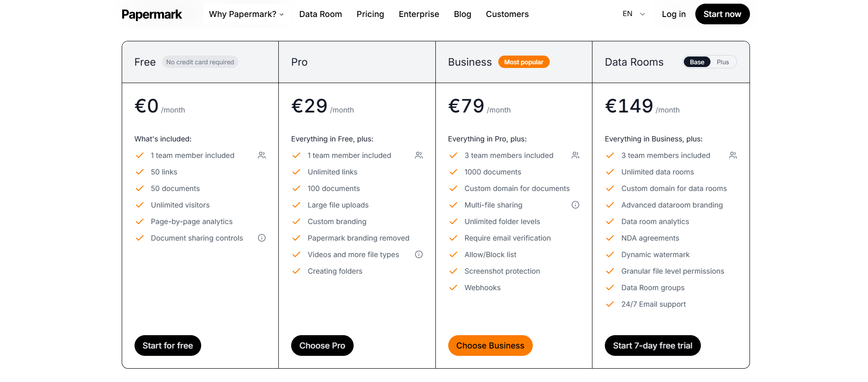Select the team member icon in the Free column

coord(261,155)
